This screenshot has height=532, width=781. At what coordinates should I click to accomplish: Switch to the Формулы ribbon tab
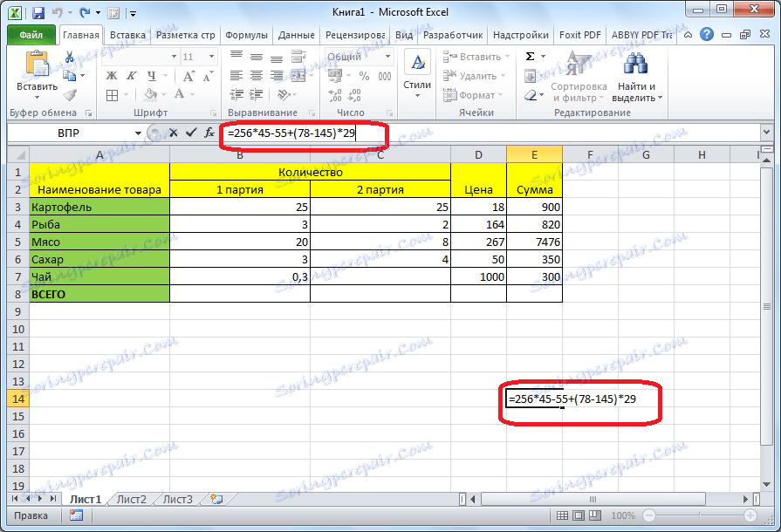(246, 35)
